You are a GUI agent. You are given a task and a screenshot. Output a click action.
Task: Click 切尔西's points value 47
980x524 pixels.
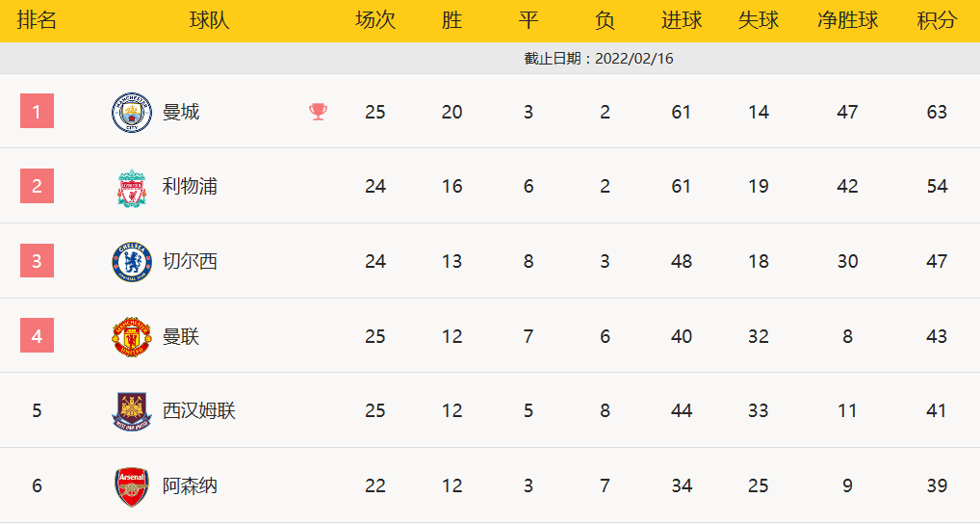(x=937, y=261)
